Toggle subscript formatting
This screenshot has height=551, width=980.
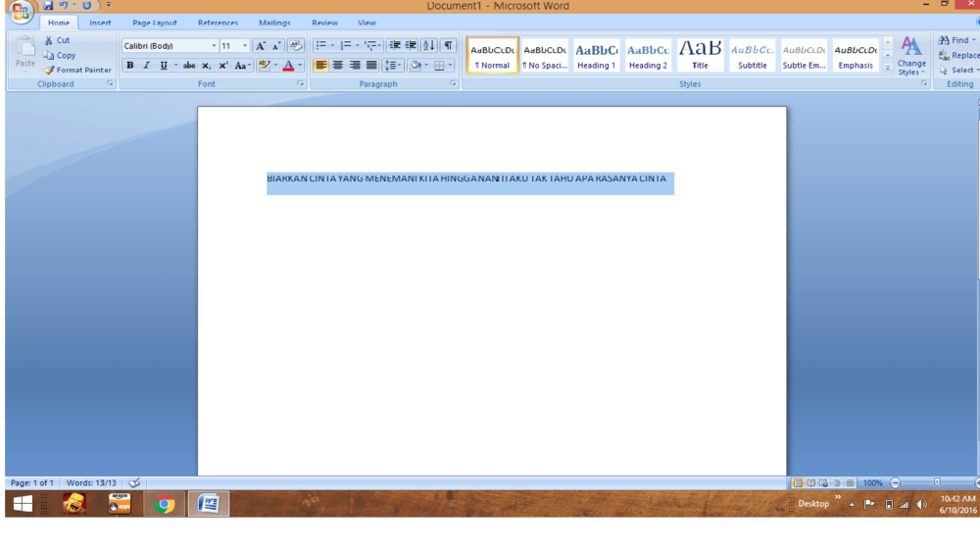pyautogui.click(x=206, y=65)
